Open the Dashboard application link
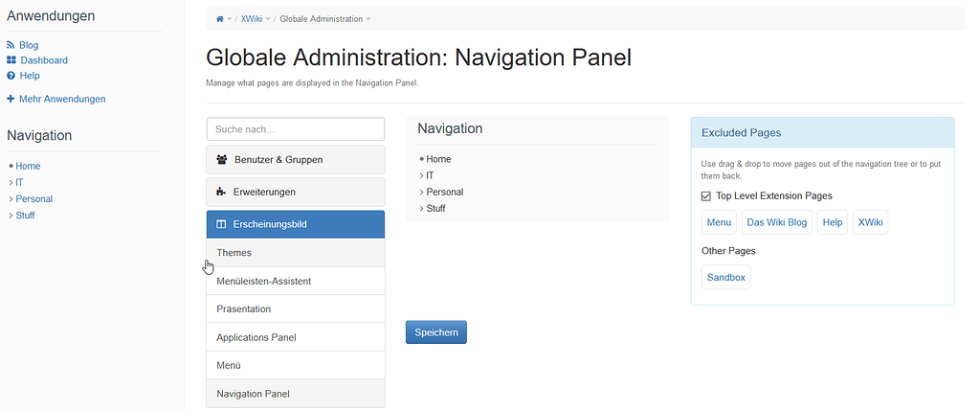The height and width of the screenshot is (411, 980). tap(44, 60)
